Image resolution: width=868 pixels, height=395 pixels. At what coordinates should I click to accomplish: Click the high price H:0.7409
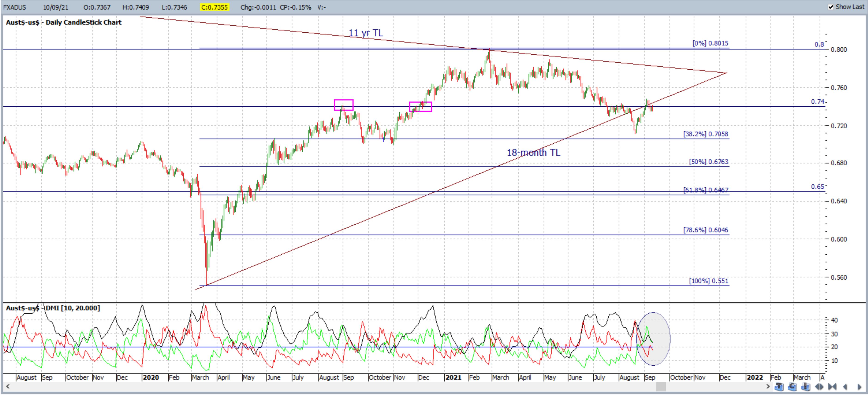tap(136, 7)
